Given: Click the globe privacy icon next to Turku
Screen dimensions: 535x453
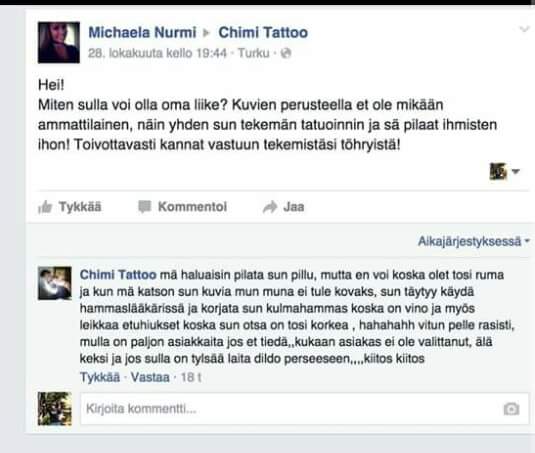Looking at the screenshot, I should 286,53.
